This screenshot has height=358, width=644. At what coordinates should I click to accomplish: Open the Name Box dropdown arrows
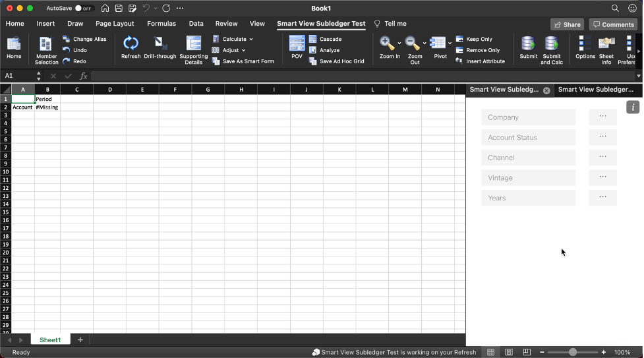click(x=38, y=76)
